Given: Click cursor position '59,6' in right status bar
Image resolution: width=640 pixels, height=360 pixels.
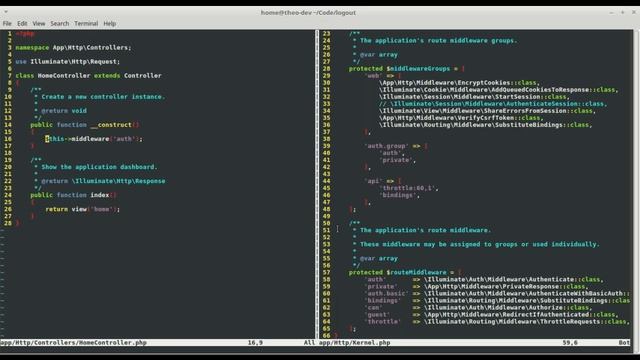Looking at the screenshot, I should pyautogui.click(x=570, y=343).
